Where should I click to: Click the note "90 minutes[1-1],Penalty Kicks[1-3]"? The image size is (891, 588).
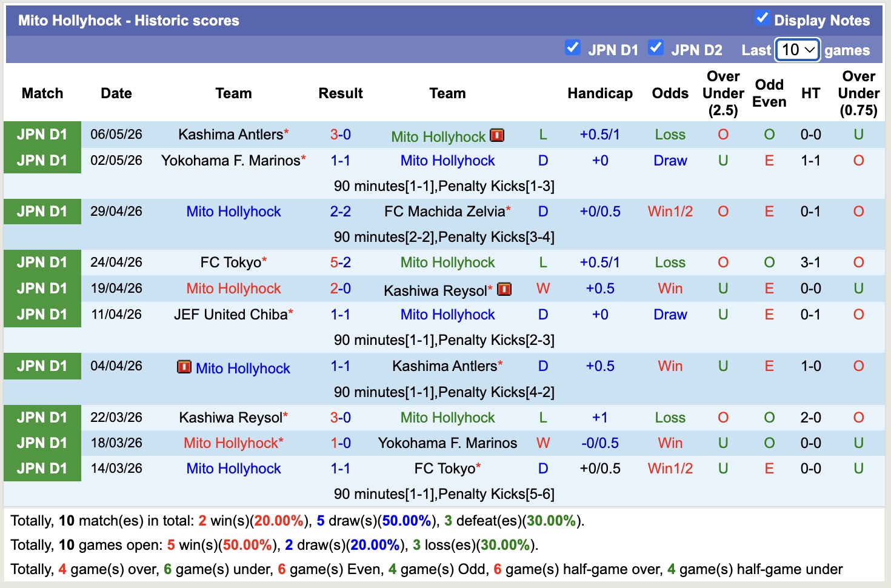(444, 186)
